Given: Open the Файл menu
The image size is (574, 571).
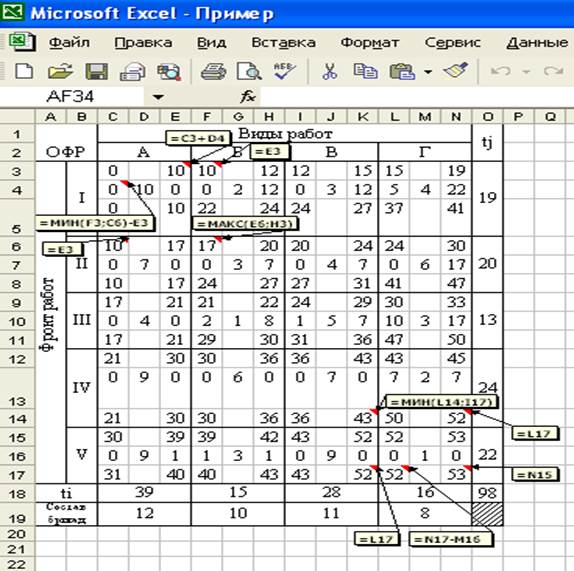Looking at the screenshot, I should click(69, 43).
